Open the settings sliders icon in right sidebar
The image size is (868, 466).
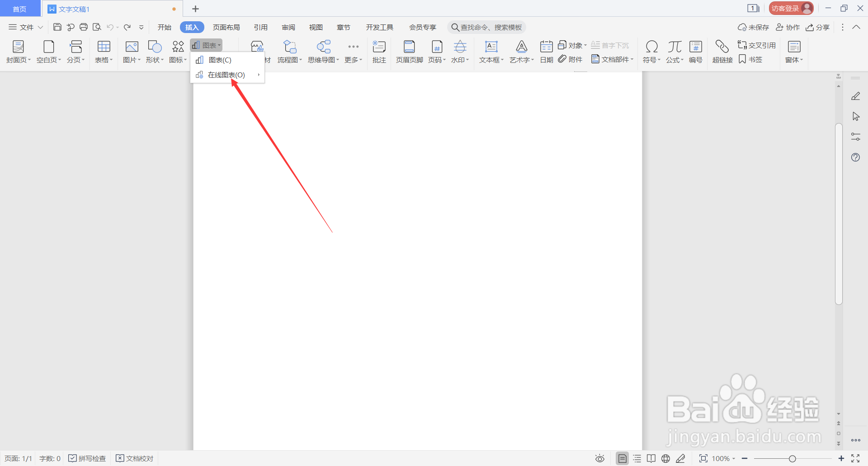point(855,137)
